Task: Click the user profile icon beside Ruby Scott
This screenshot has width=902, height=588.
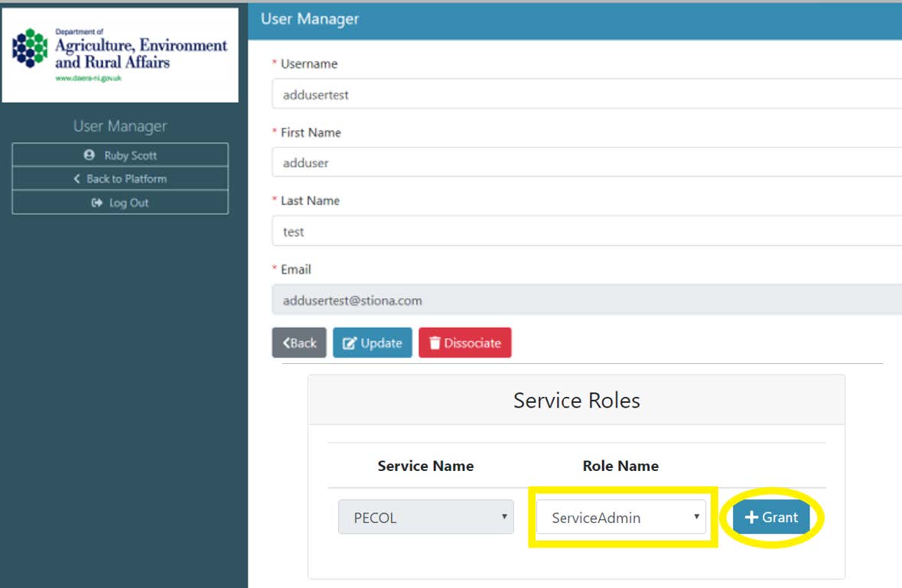Action: (90, 155)
